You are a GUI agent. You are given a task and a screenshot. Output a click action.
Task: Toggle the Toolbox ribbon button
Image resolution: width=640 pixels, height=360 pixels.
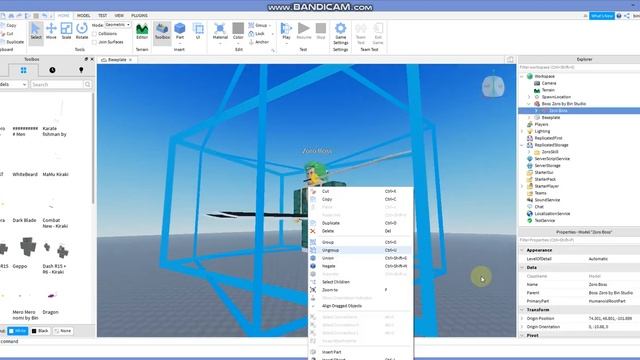point(162,31)
